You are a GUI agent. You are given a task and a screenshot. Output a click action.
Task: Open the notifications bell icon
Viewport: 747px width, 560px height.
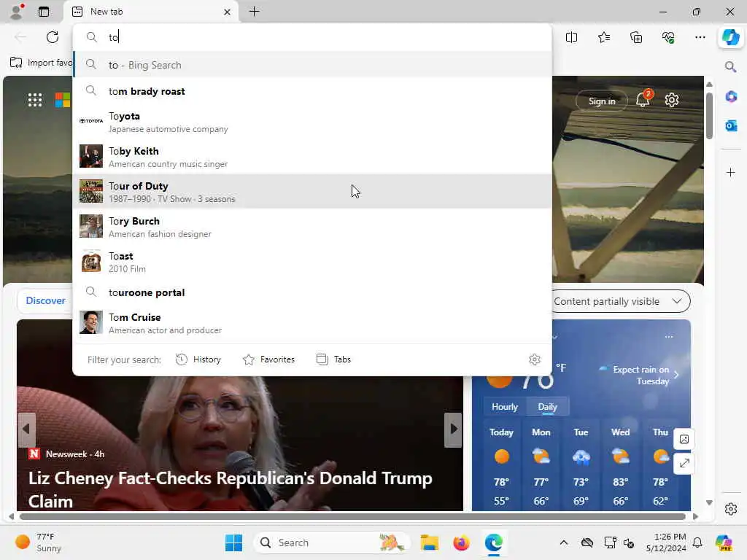coord(643,99)
